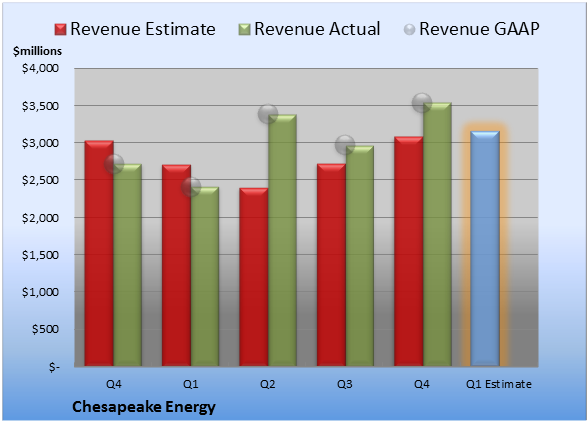588x422 pixels.
Task: Click the '$2,000' y-axis label
Action: pyautogui.click(x=40, y=218)
